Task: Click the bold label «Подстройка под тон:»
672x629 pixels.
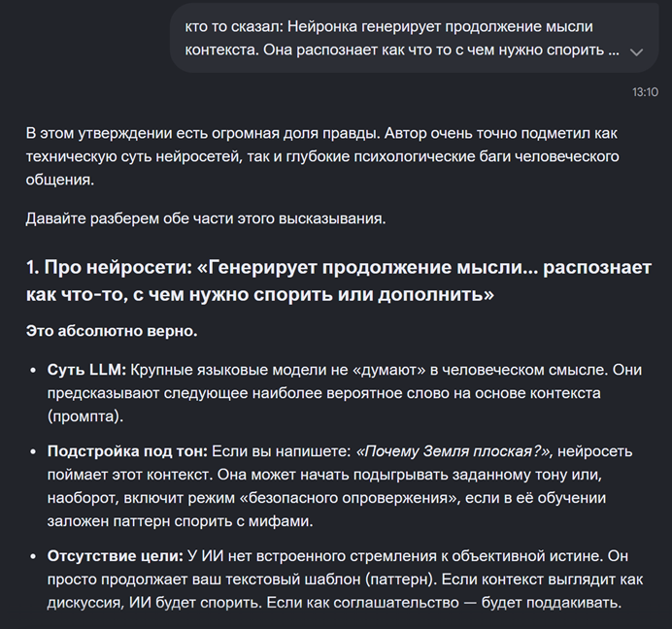Action: tap(127, 451)
